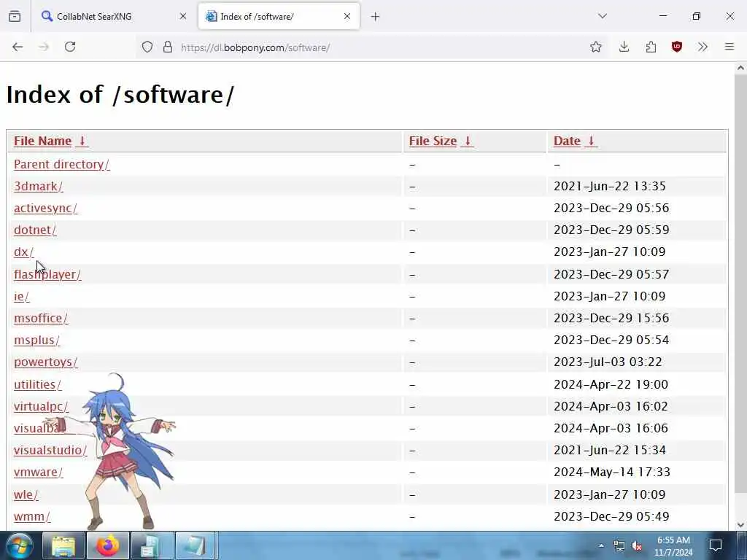Image resolution: width=747 pixels, height=560 pixels.
Task: Open the dx folder
Action: [x=24, y=252]
